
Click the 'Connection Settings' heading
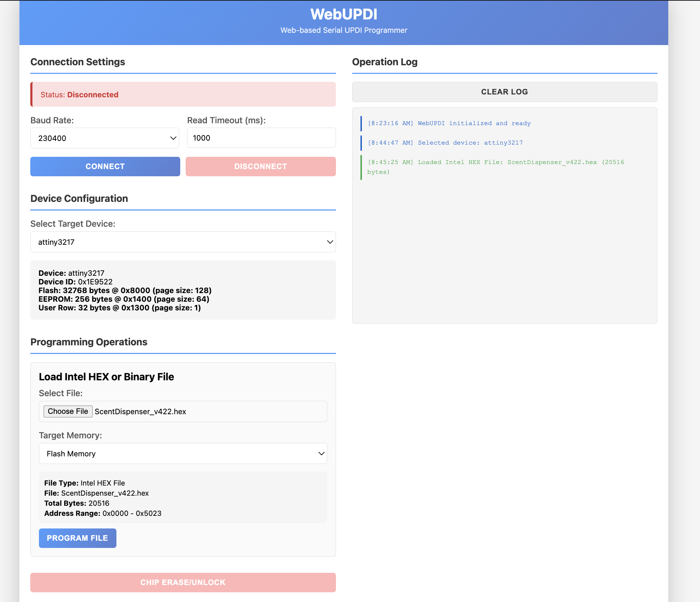(78, 62)
